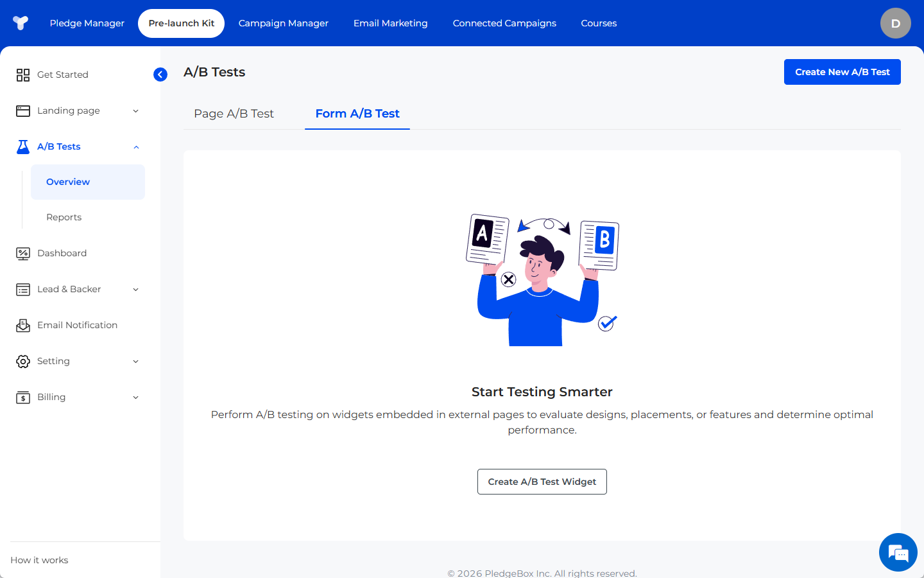
Task: Open the live chat bubble
Action: pyautogui.click(x=898, y=552)
